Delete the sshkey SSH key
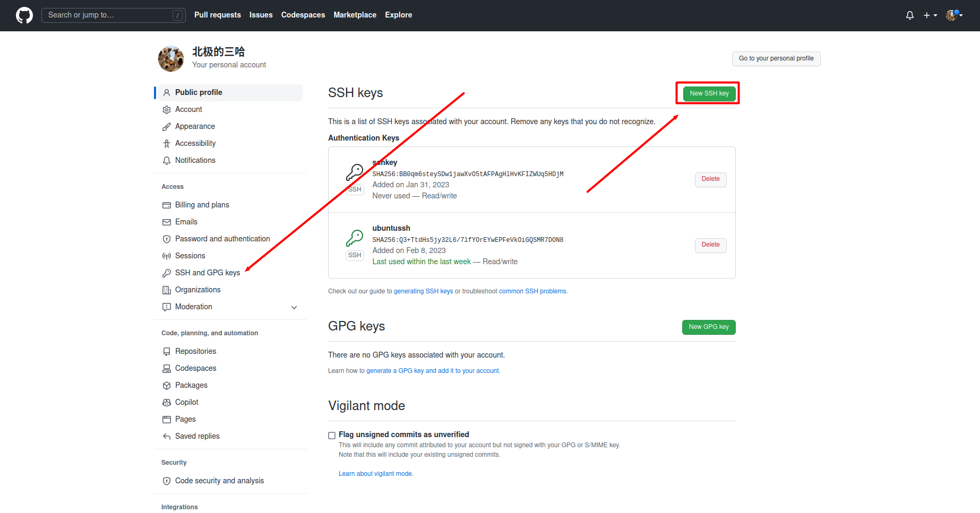 click(711, 179)
